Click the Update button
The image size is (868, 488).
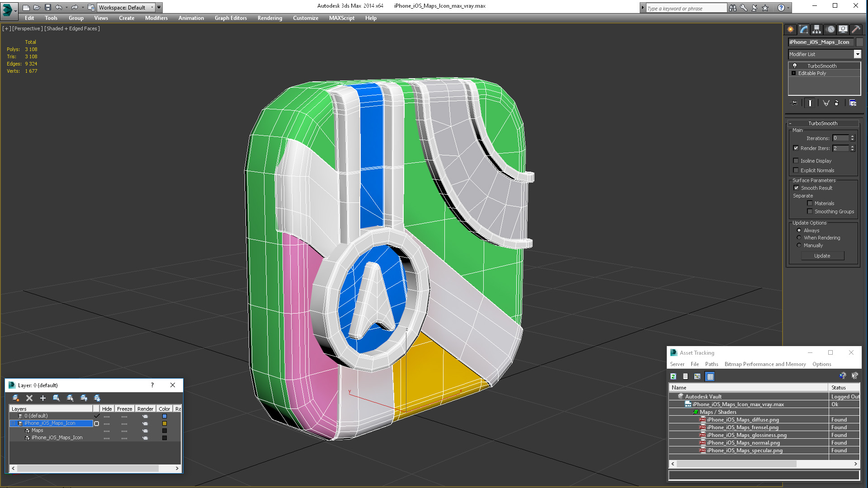(822, 256)
